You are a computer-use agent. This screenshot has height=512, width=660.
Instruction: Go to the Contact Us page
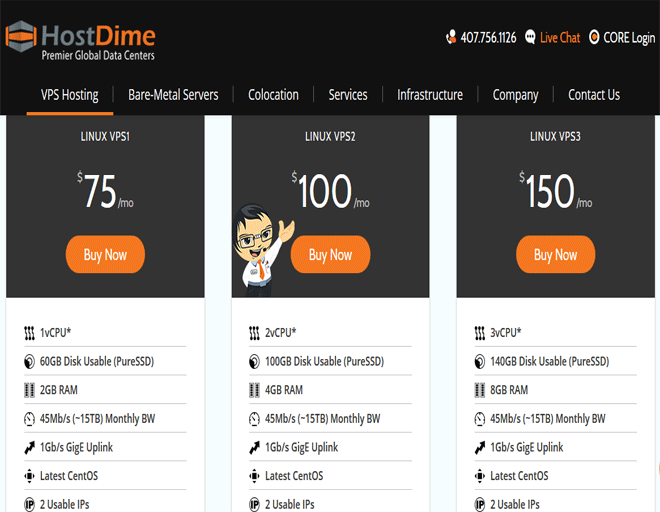point(594,95)
